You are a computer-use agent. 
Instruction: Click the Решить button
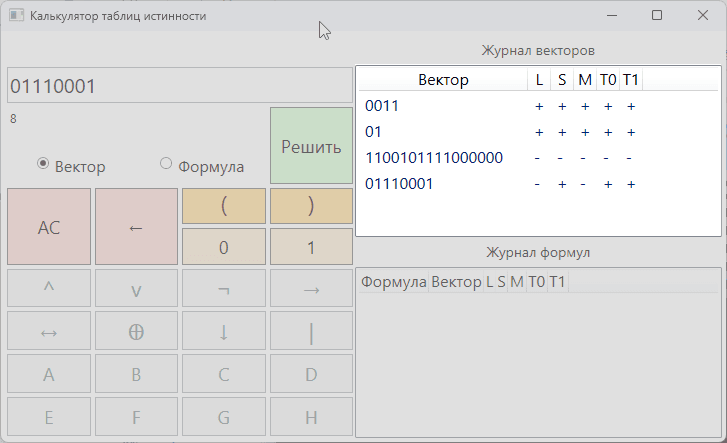point(311,146)
